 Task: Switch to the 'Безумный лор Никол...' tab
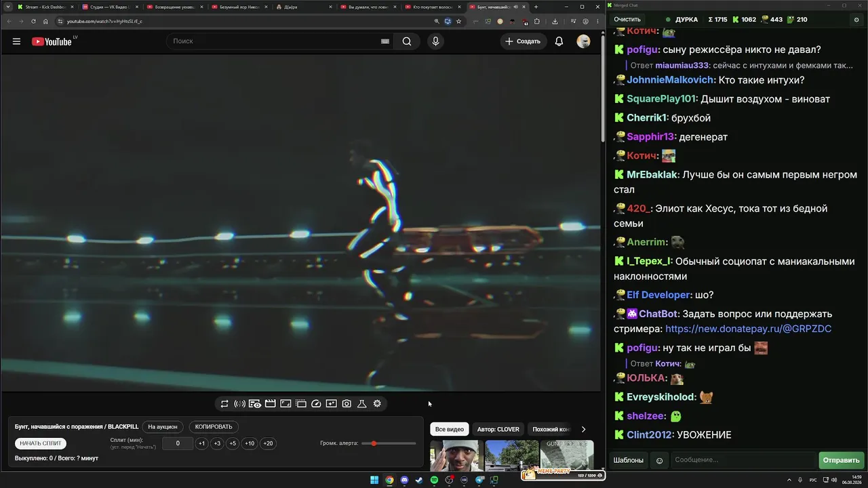point(239,7)
